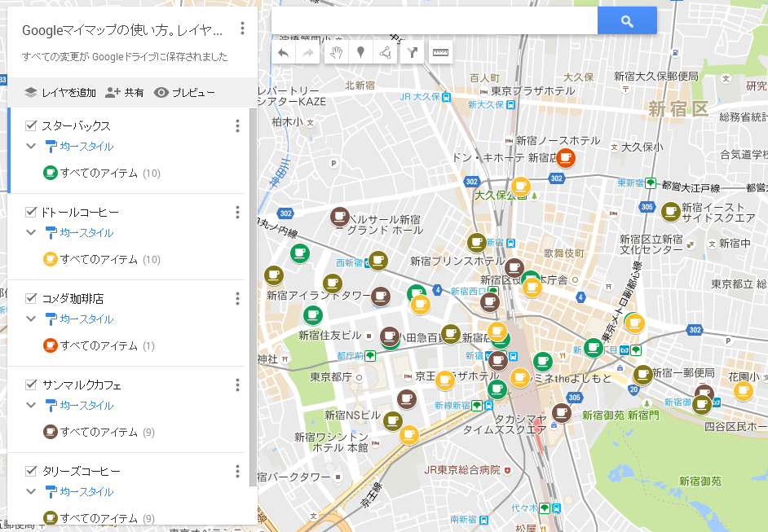Click the undo arrow in map toolbar
This screenshot has width=768, height=532.
point(284,53)
